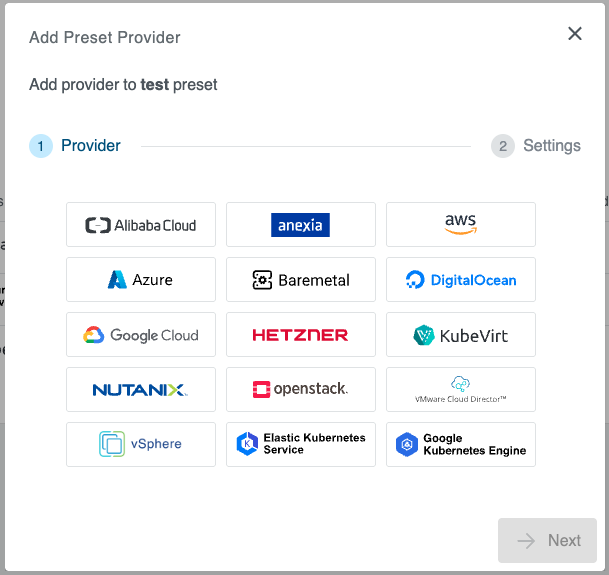Close the Add Preset Provider dialog
Image resolution: width=609 pixels, height=575 pixels.
click(575, 34)
